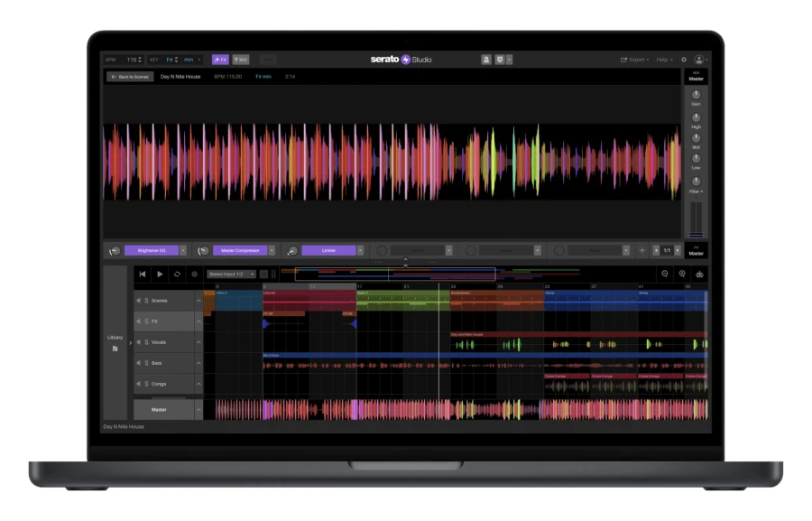Click the shield icon beside the metronome

coord(500,60)
